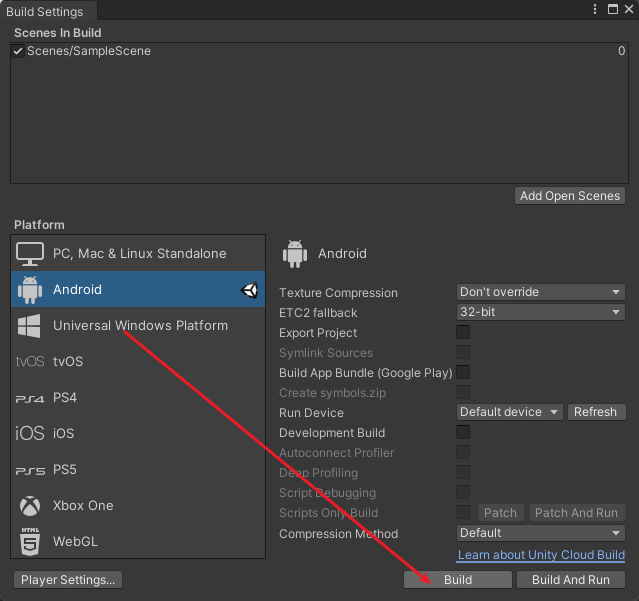Select the Build Settings tab

coord(48,11)
